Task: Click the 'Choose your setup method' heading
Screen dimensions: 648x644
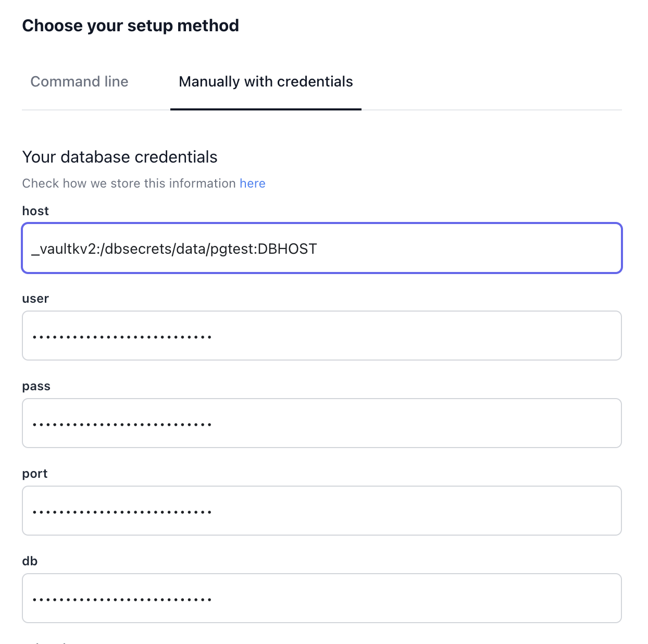Action: pyautogui.click(x=130, y=26)
